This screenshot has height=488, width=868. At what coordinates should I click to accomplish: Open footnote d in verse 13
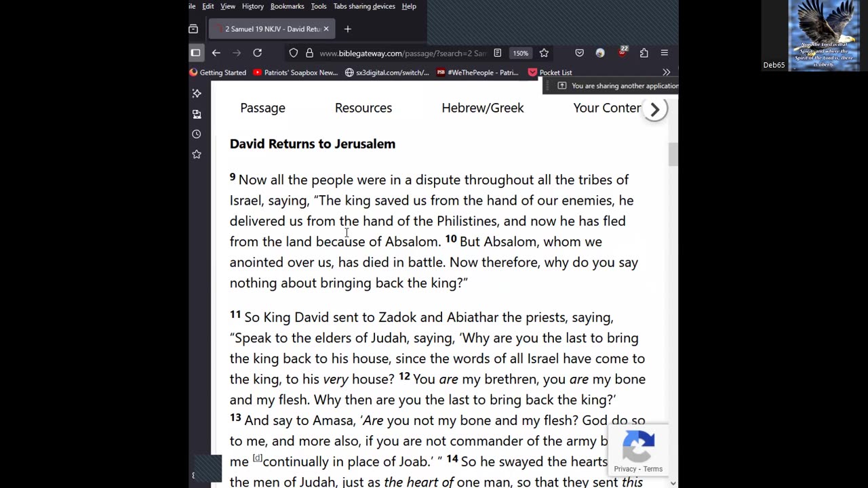[258, 458]
